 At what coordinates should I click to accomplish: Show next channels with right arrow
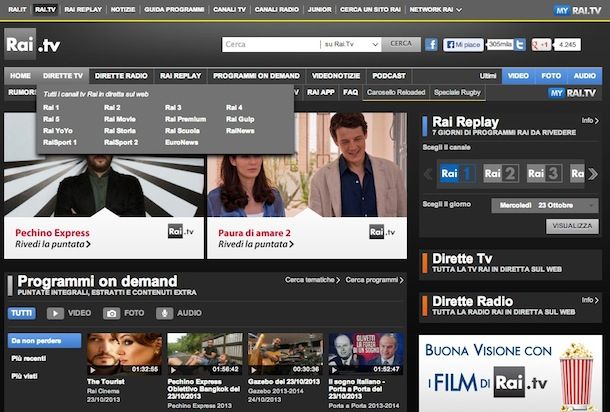pos(593,174)
